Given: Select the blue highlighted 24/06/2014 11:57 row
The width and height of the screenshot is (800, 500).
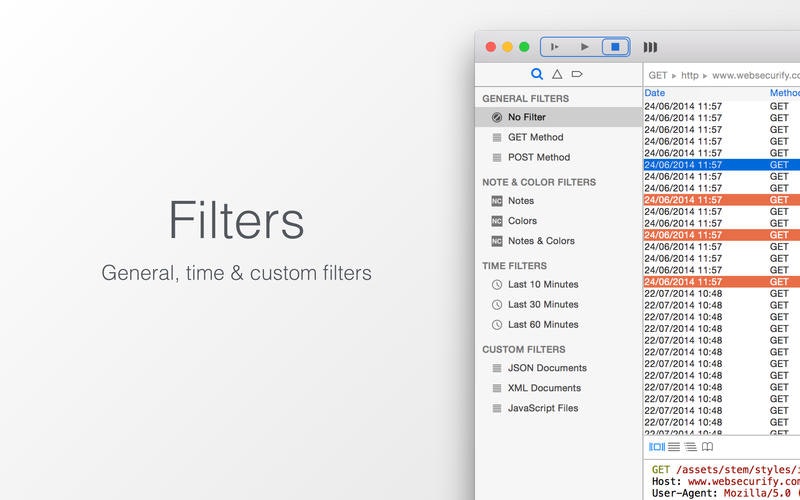Looking at the screenshot, I should (x=721, y=165).
